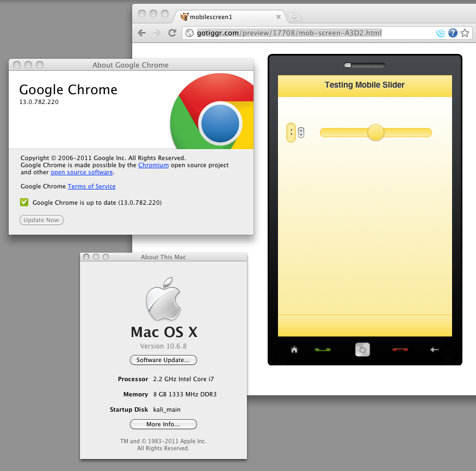Click the globe site icon in address bar
Image resolution: width=476 pixels, height=471 pixels.
pos(189,33)
